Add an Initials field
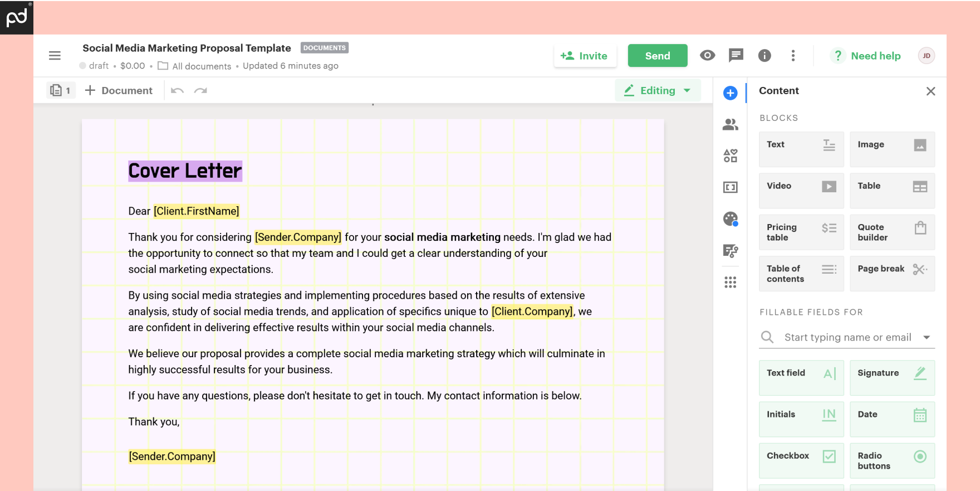The image size is (980, 491). (801, 419)
